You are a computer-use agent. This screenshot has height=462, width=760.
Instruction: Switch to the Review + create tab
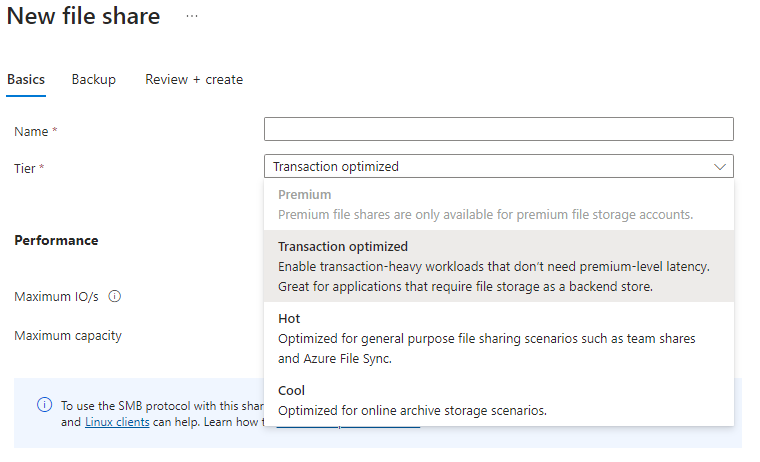click(x=194, y=80)
